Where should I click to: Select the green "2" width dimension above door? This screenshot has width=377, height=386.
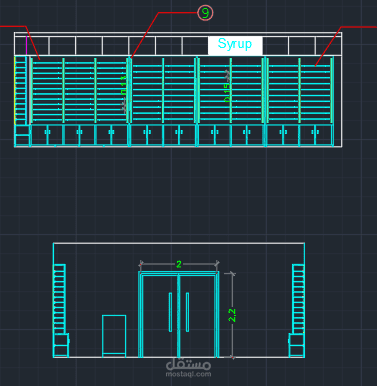pyautogui.click(x=179, y=264)
